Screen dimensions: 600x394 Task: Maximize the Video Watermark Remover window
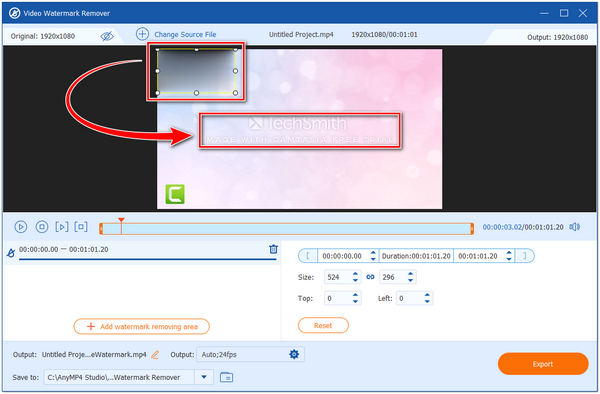(564, 13)
